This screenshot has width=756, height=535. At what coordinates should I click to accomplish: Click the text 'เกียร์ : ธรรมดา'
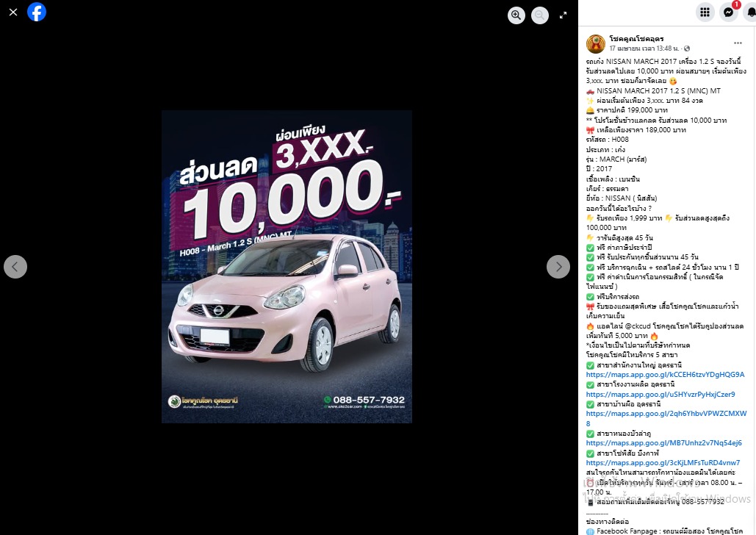pos(607,189)
